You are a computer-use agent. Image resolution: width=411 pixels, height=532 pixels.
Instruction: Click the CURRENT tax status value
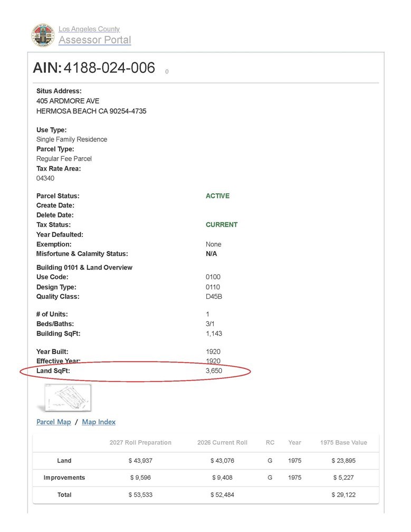tap(222, 225)
